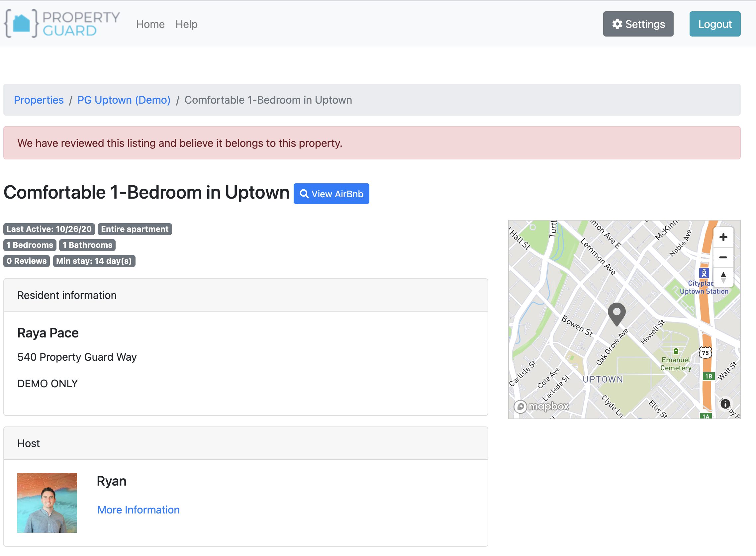Zoom in on the map

(723, 237)
